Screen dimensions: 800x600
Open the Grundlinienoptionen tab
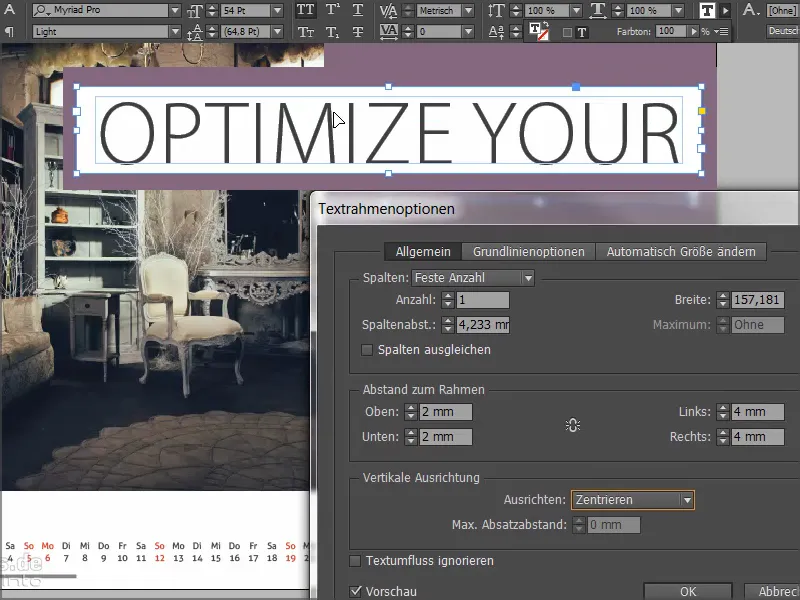click(529, 252)
